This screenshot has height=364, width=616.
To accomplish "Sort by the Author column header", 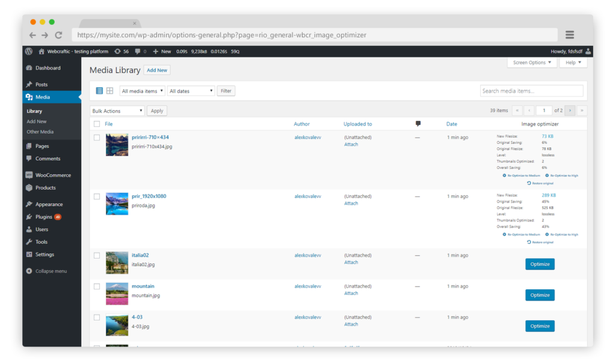I will [302, 124].
